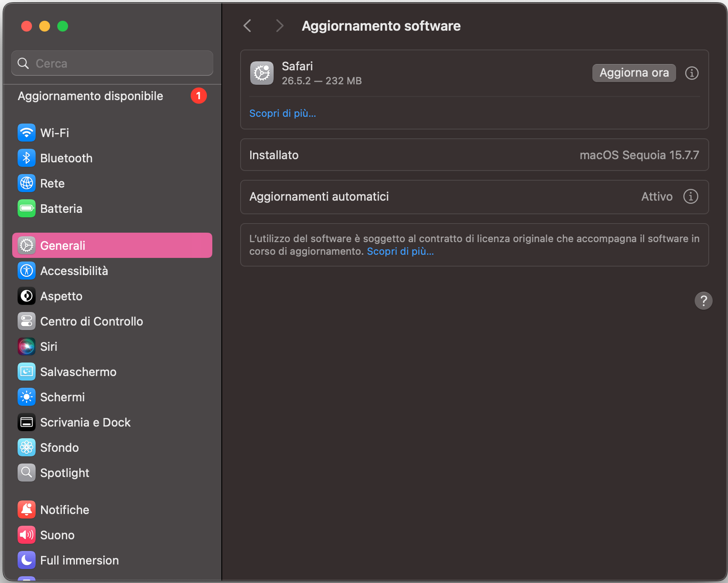Open Centro di Controllo settings

tap(112, 321)
